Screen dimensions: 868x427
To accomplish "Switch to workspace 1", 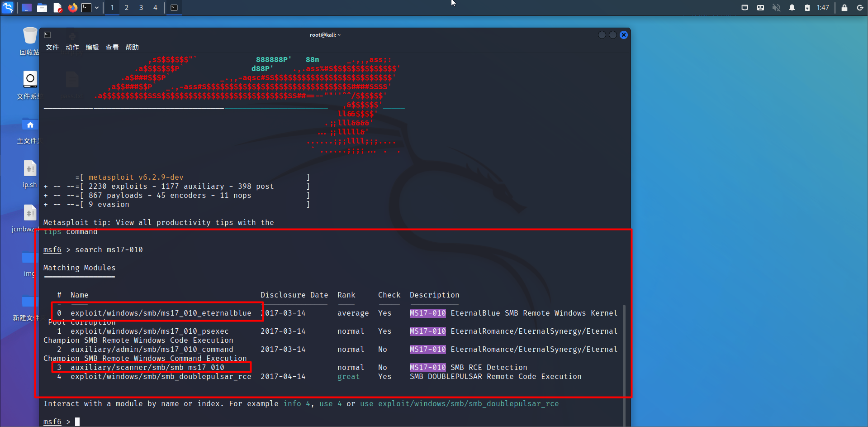I will (x=112, y=8).
